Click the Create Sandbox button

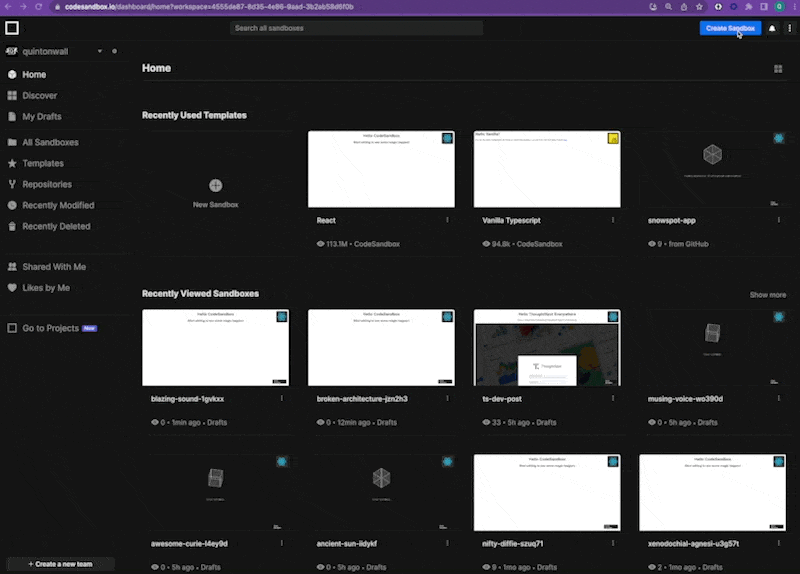coord(730,29)
